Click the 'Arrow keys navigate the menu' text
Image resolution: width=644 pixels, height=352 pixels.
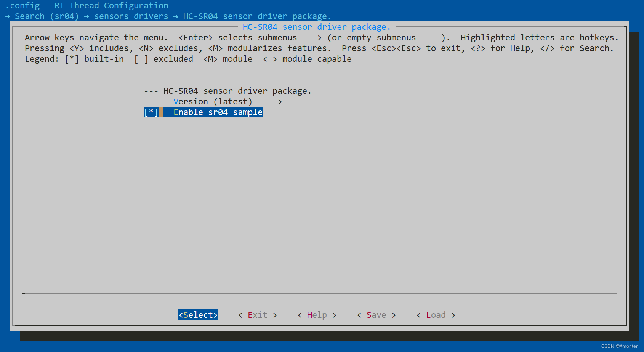[x=96, y=38]
